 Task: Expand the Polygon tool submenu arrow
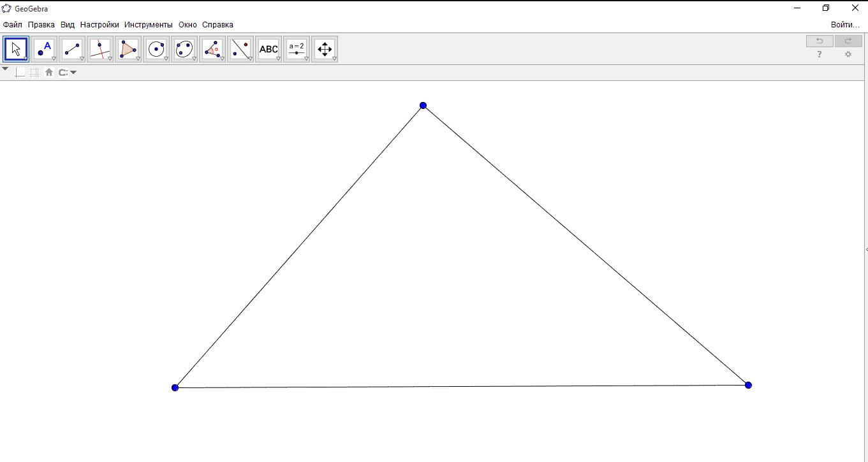138,59
